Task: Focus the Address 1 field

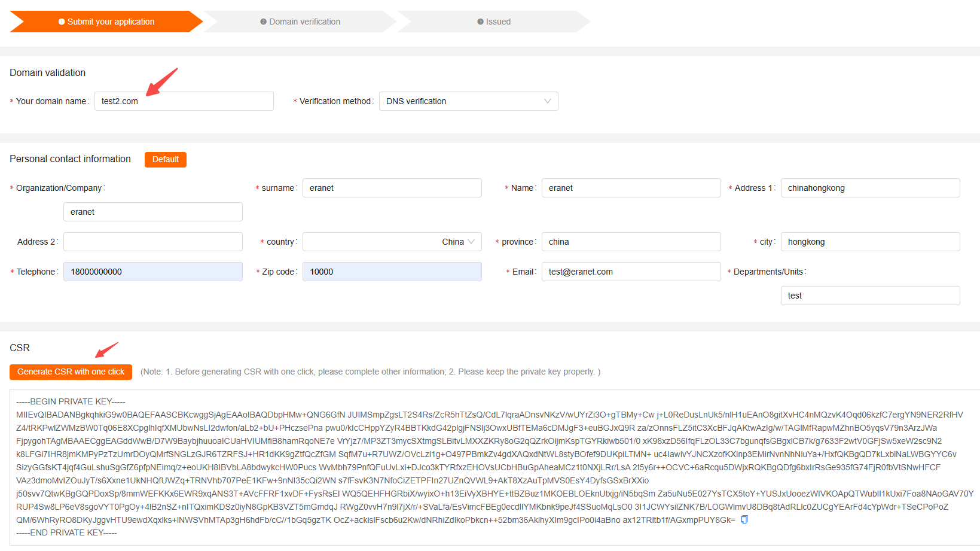Action: click(x=870, y=188)
